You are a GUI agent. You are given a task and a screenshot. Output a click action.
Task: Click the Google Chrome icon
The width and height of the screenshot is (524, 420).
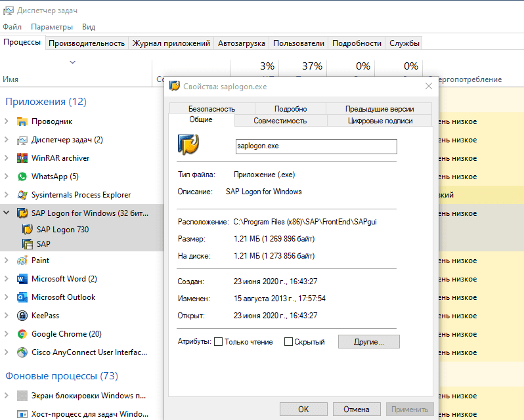(x=22, y=334)
